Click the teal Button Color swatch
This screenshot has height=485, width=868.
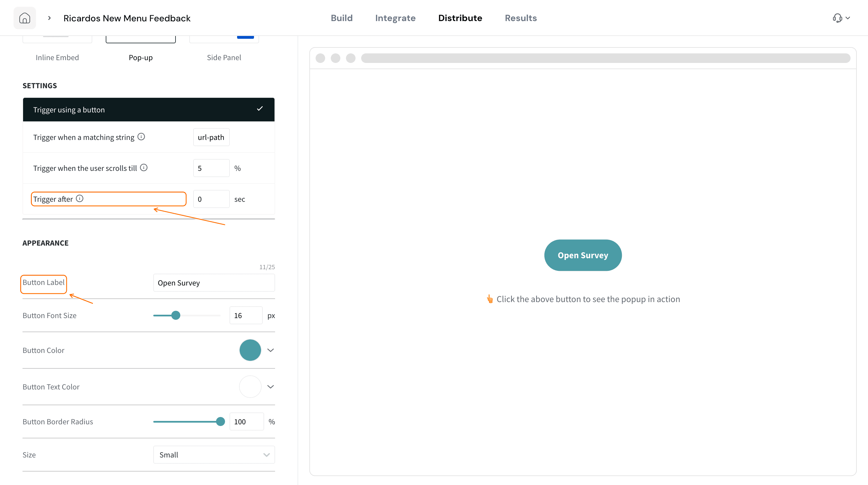pos(250,350)
